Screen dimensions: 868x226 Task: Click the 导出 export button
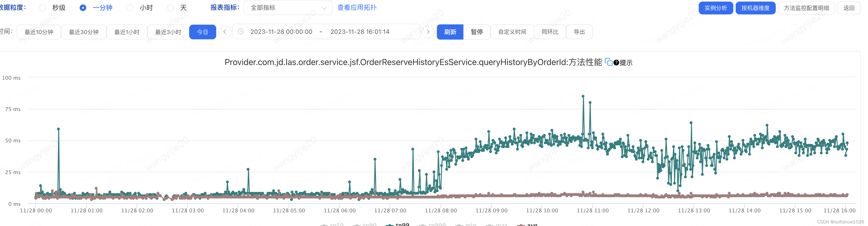pyautogui.click(x=579, y=32)
